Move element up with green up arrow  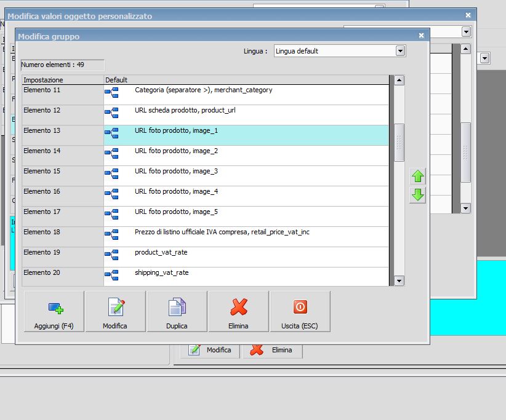pos(417,176)
